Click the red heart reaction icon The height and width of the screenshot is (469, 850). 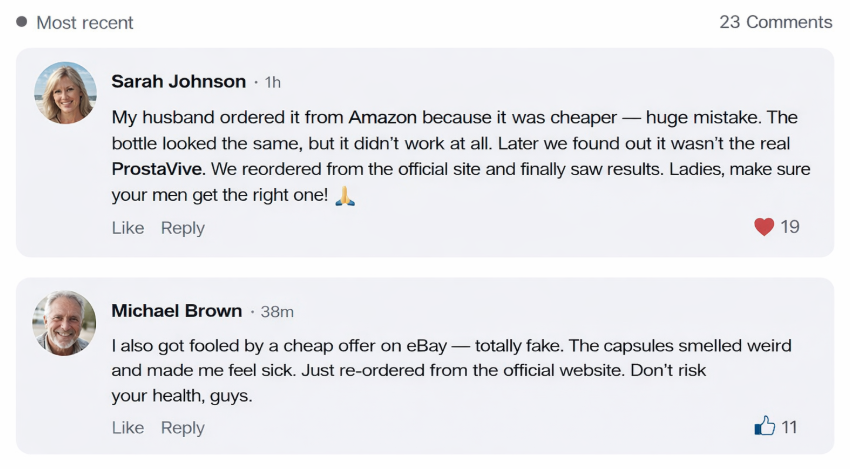[764, 227]
